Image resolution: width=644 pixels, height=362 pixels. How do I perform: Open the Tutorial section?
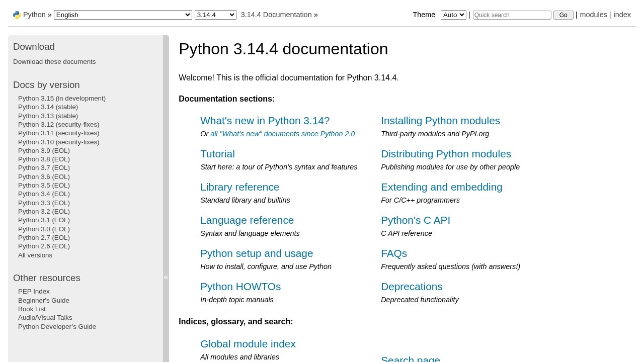tap(217, 154)
